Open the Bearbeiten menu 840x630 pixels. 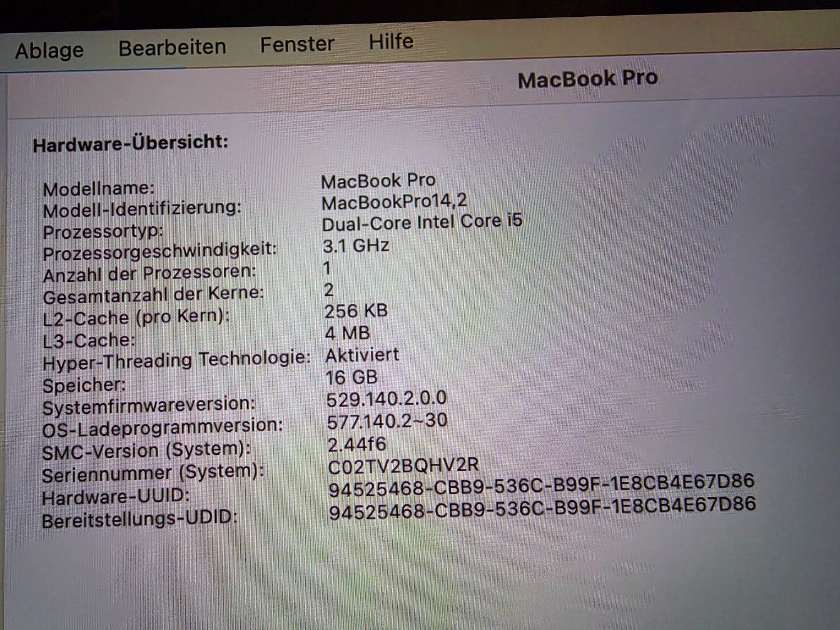[172, 47]
